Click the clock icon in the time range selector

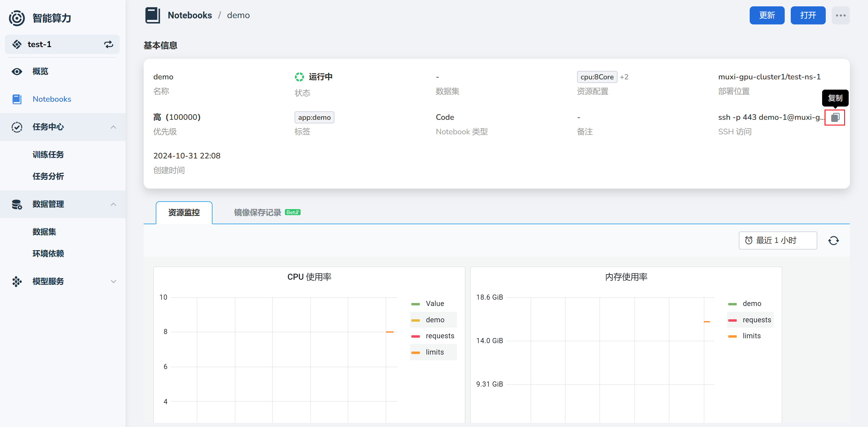point(748,241)
